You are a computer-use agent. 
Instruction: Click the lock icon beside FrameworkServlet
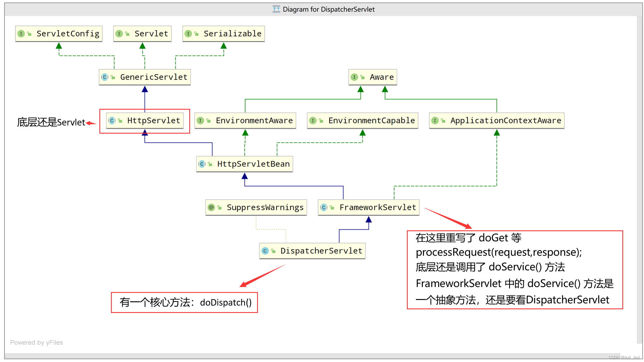point(332,208)
